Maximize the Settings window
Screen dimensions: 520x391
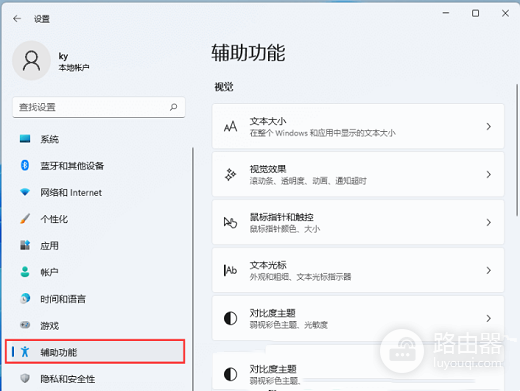point(475,13)
